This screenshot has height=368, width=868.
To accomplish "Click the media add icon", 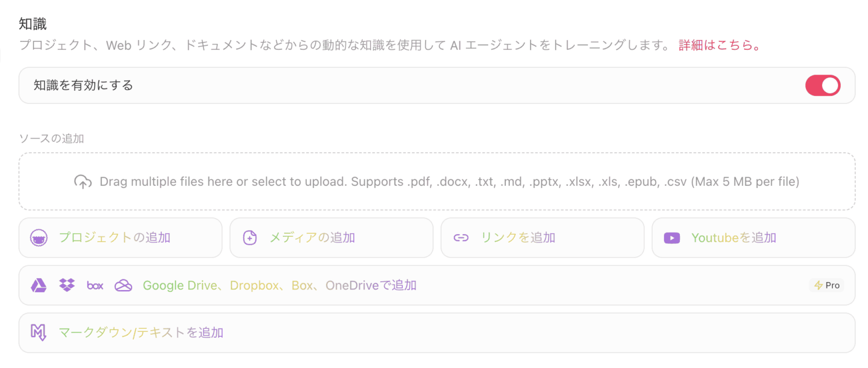I will [x=250, y=238].
